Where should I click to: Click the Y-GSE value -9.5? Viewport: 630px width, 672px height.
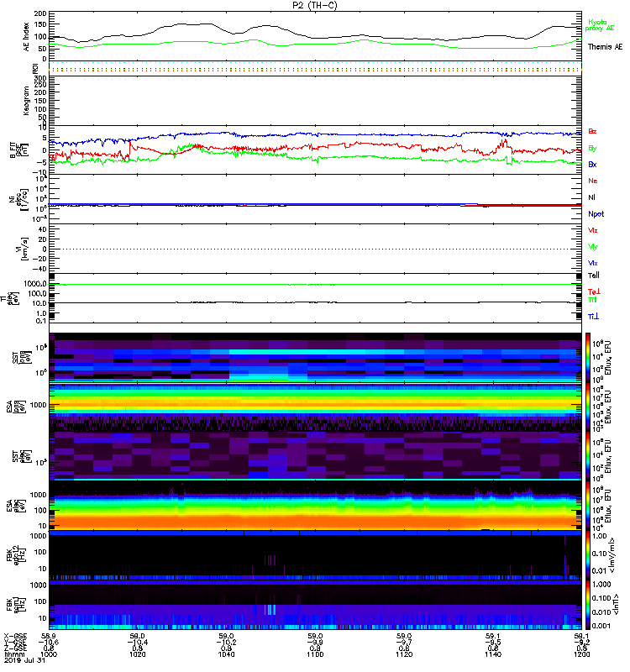click(x=493, y=643)
